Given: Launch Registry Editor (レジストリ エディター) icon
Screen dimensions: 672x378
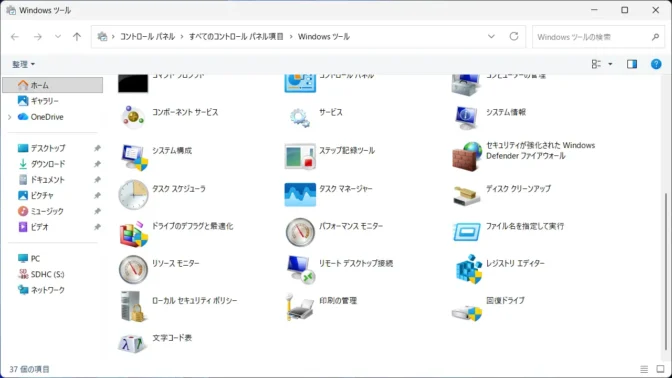Looking at the screenshot, I should pos(468,269).
